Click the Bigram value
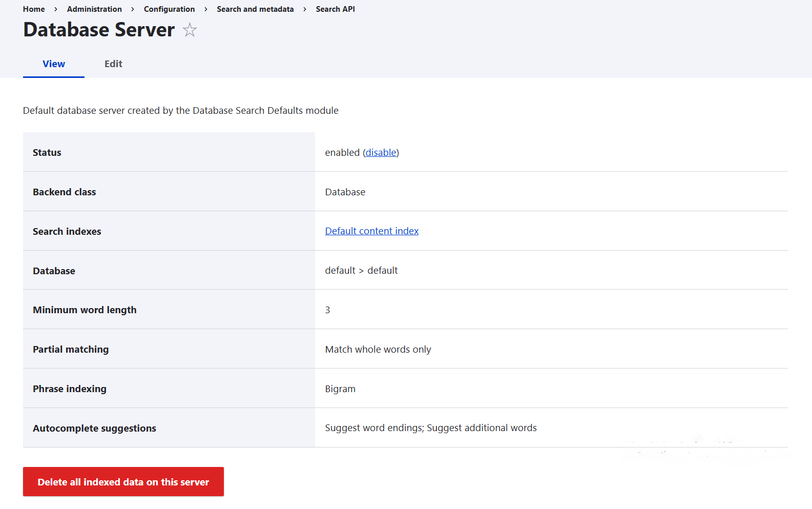This screenshot has height=509, width=812. pos(340,389)
